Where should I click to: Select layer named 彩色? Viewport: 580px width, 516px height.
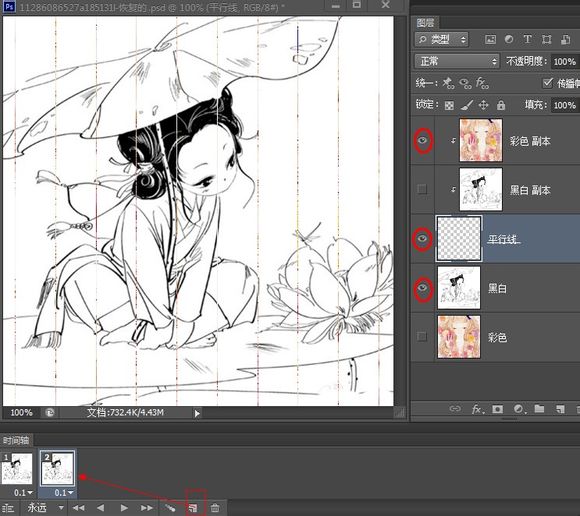[497, 337]
